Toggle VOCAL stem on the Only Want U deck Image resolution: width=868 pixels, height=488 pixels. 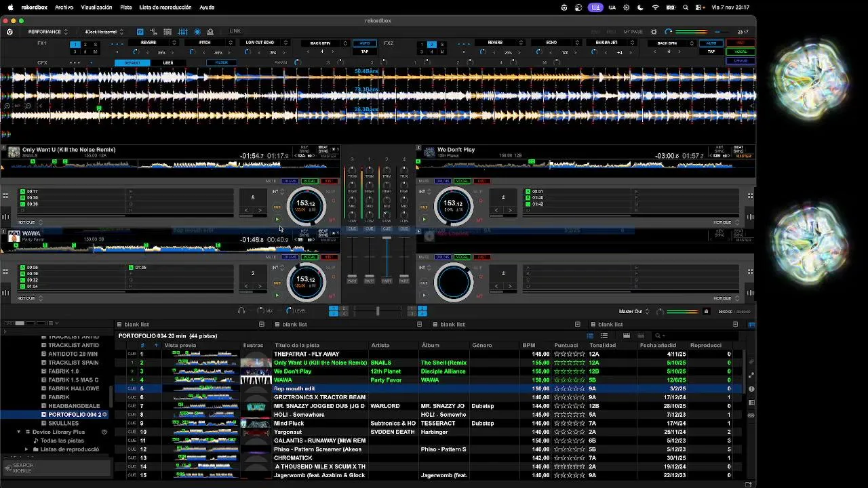pos(309,181)
